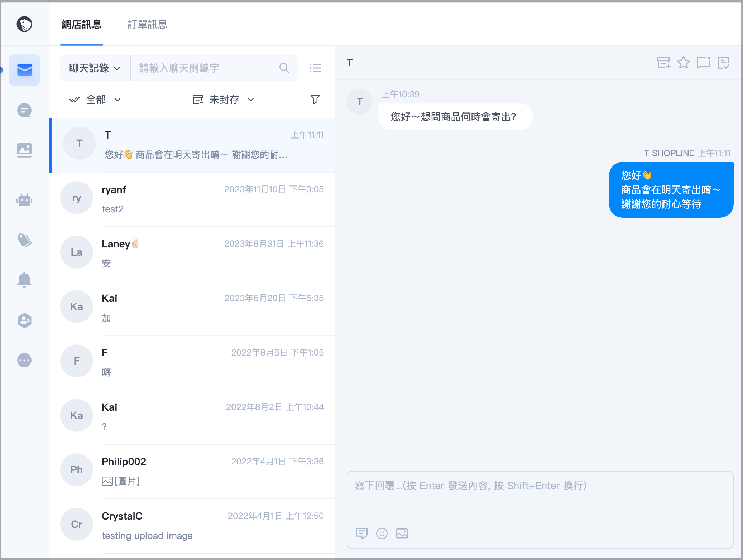Click the T name in the chat header
The height and width of the screenshot is (560, 743).
[x=350, y=63]
